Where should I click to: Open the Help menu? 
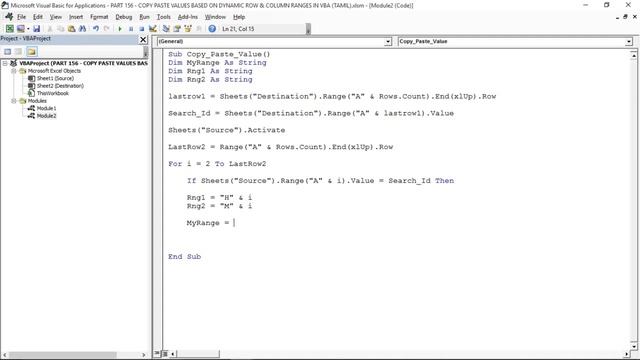click(x=239, y=17)
